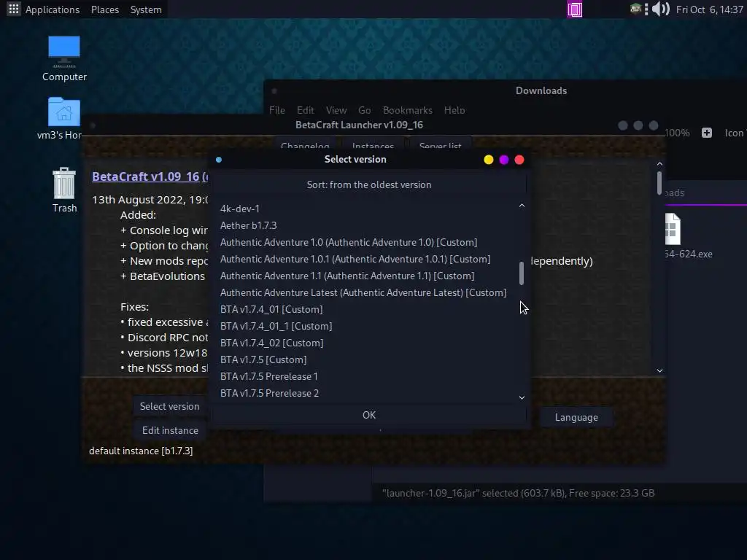Switch to the Server list tab
This screenshot has width=747, height=560.
tap(440, 144)
